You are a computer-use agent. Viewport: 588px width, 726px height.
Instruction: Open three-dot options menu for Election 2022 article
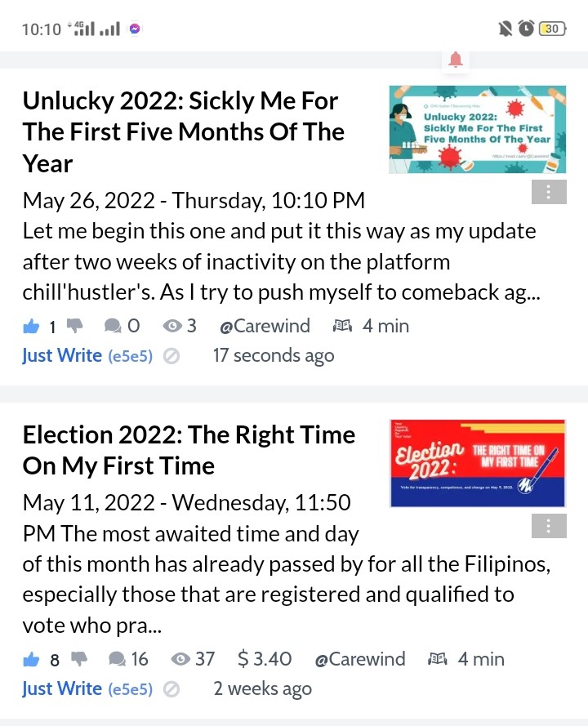(x=549, y=526)
